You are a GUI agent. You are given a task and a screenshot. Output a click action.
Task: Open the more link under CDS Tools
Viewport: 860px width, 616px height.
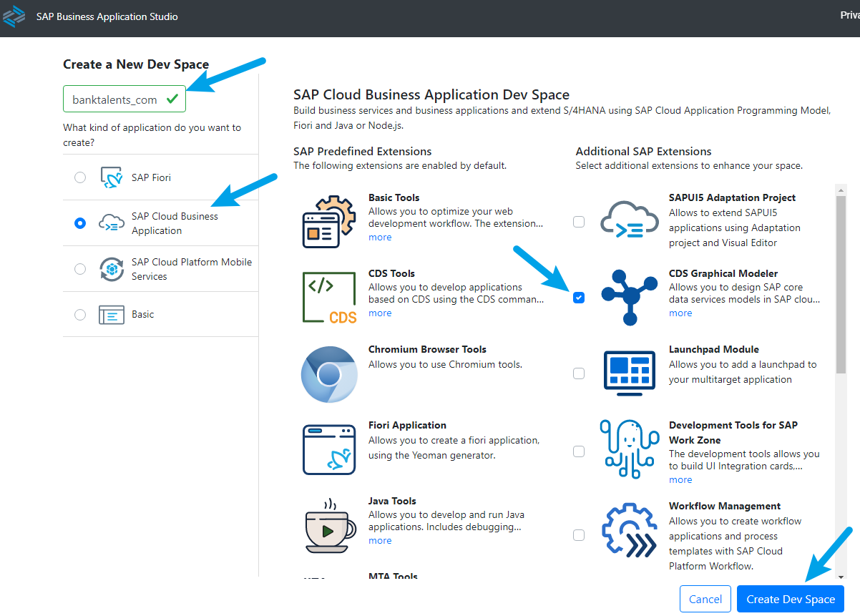click(380, 313)
